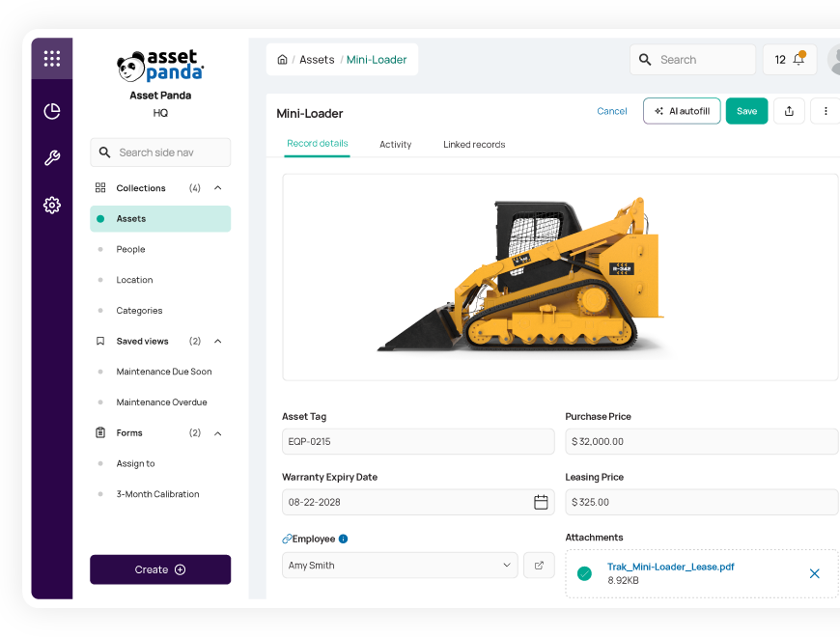This screenshot has width=840, height=637.
Task: Click the AI autofill button
Action: pos(682,111)
